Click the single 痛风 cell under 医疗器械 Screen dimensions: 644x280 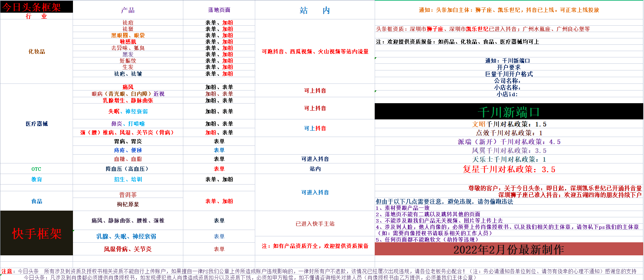point(128,87)
